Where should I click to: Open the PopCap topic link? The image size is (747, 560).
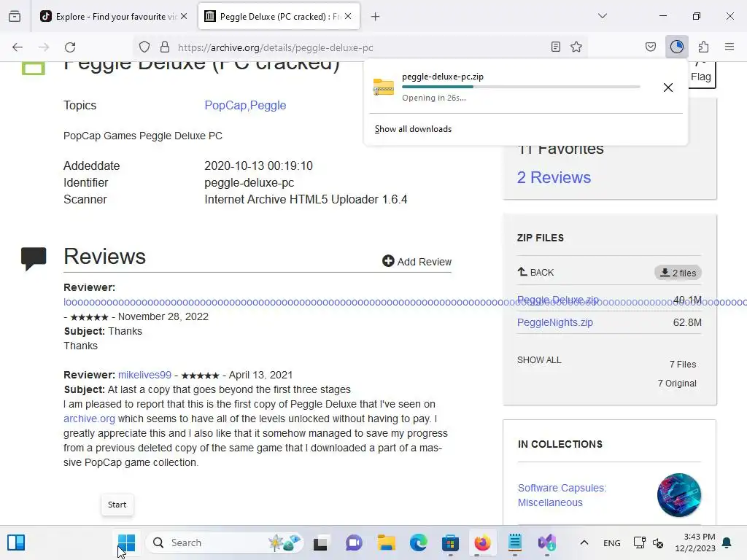[225, 105]
